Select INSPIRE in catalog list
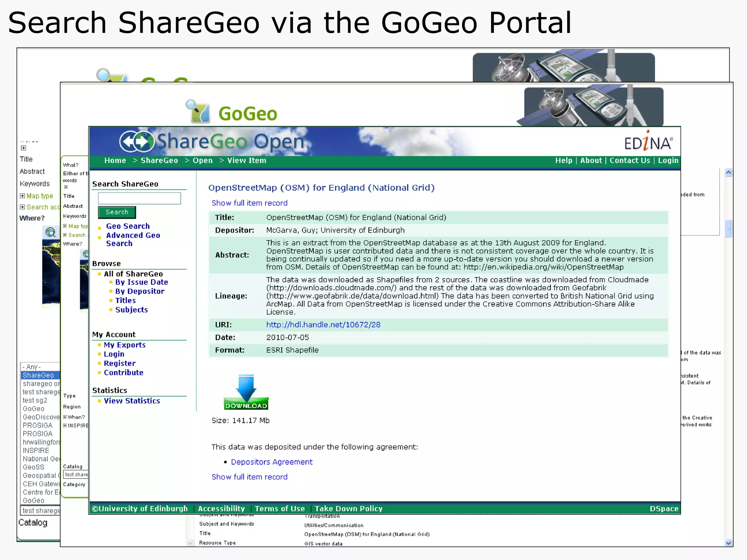 click(x=36, y=451)
